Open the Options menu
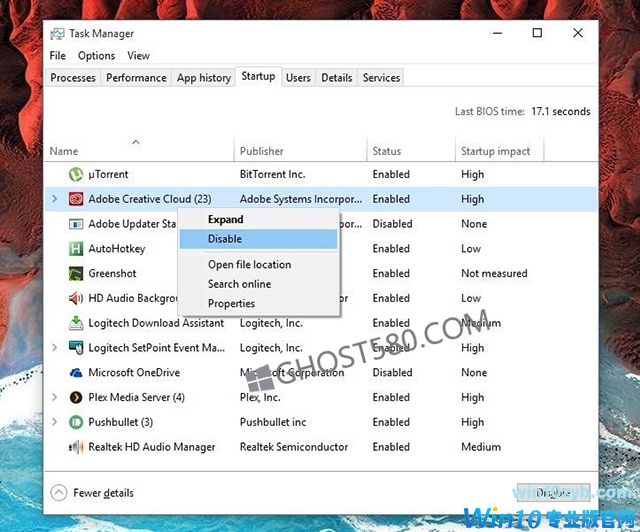The image size is (640, 532). pyautogui.click(x=96, y=56)
